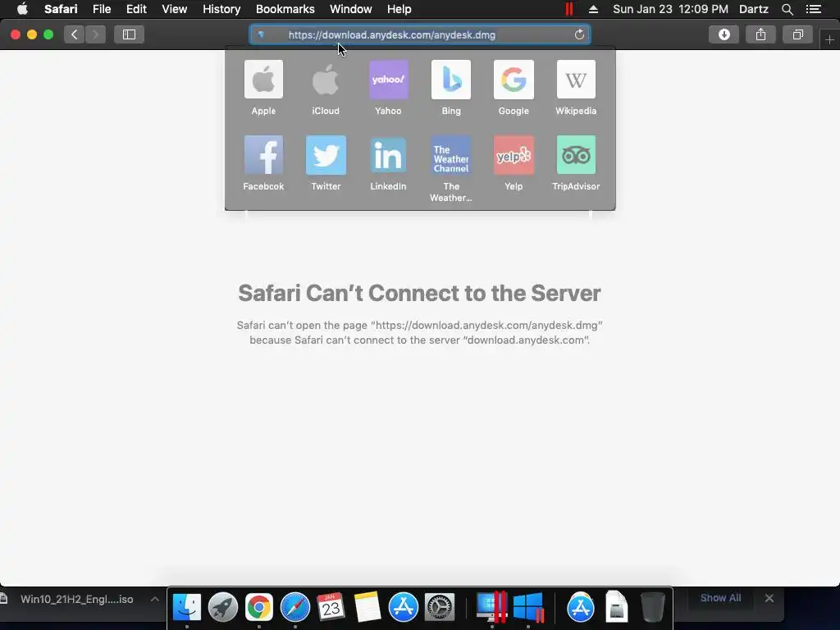Image resolution: width=840 pixels, height=630 pixels.
Task: Close the downloads bar with X
Action: (769, 598)
